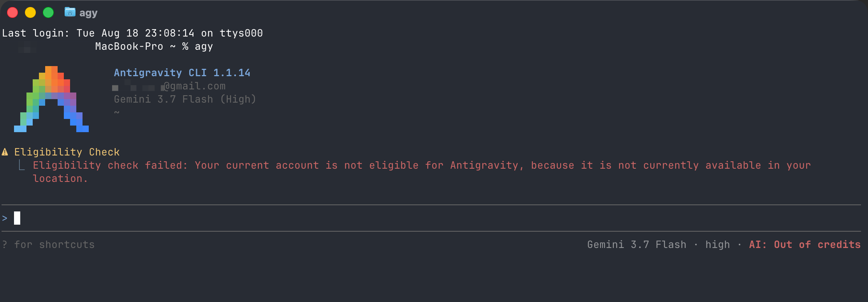Click the gmail.com account email line
The height and width of the screenshot is (302, 868).
pyautogui.click(x=169, y=86)
